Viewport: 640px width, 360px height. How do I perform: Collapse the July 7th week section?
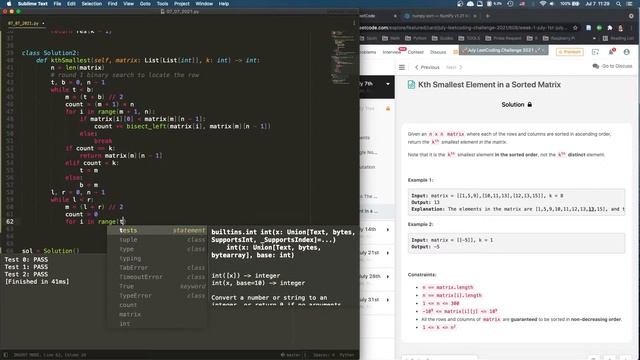[x=388, y=84]
